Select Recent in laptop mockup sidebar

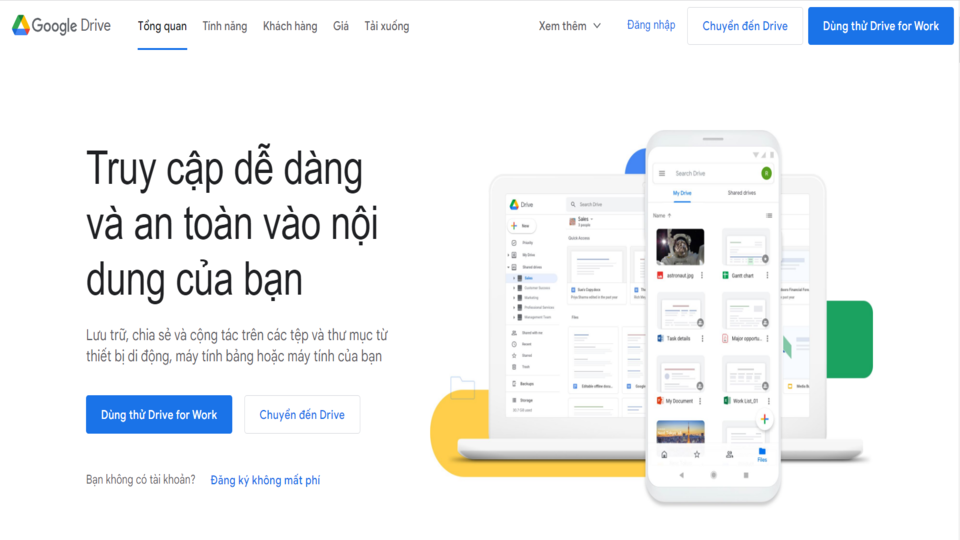(522, 344)
